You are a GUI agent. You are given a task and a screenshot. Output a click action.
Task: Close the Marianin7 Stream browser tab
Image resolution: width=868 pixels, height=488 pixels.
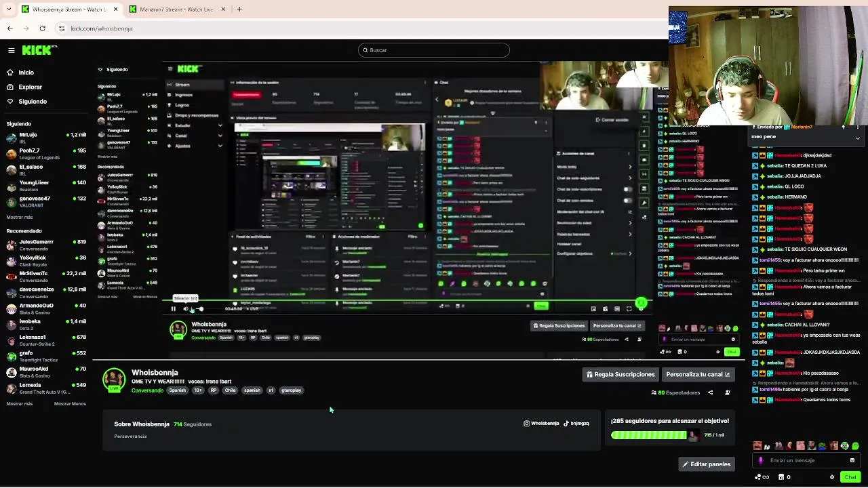[224, 9]
